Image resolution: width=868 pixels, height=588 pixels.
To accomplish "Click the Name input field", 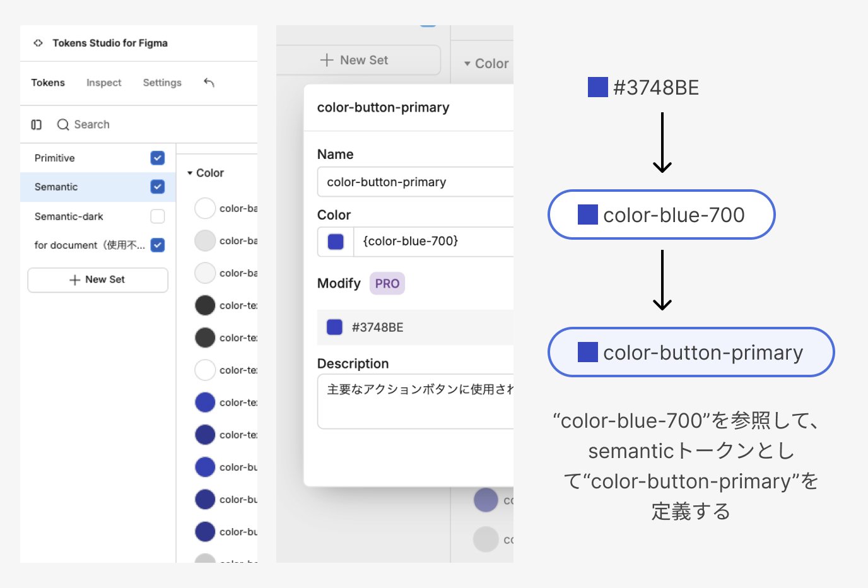I will pyautogui.click(x=416, y=182).
